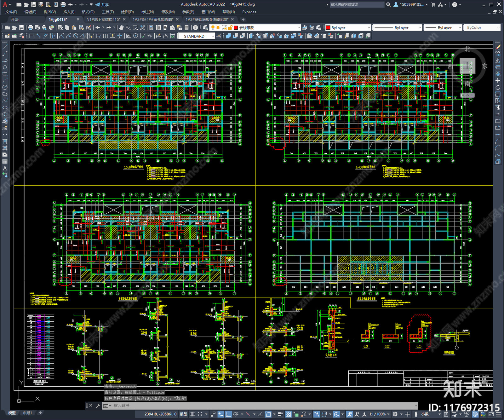Click the 共享 share button
The height and width of the screenshot is (420, 504).
point(102,4)
